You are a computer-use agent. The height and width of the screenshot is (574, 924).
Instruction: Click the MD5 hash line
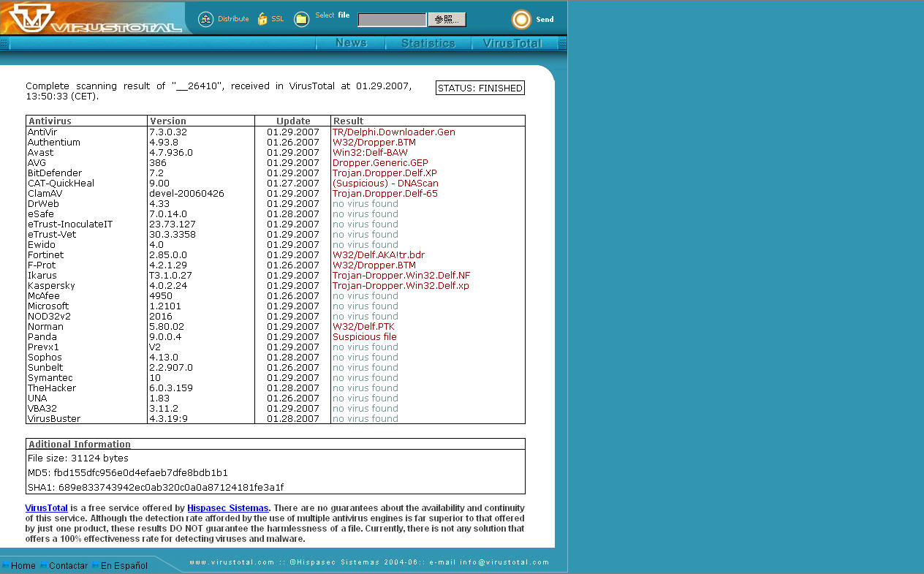[x=128, y=473]
